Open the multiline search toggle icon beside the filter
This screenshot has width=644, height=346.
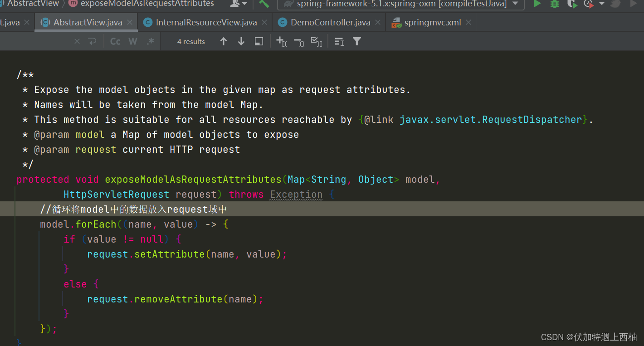point(339,41)
